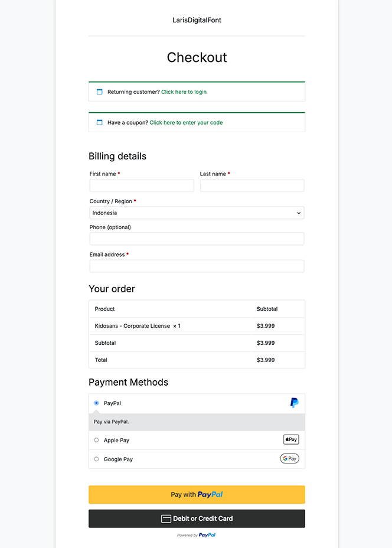Click the Pay with PayPal button
The image size is (392, 548).
[197, 494]
